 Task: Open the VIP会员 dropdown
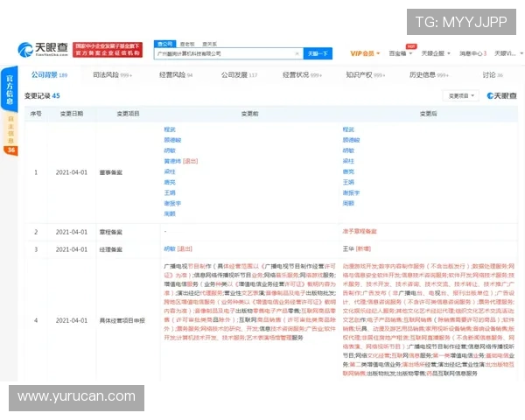click(365, 53)
